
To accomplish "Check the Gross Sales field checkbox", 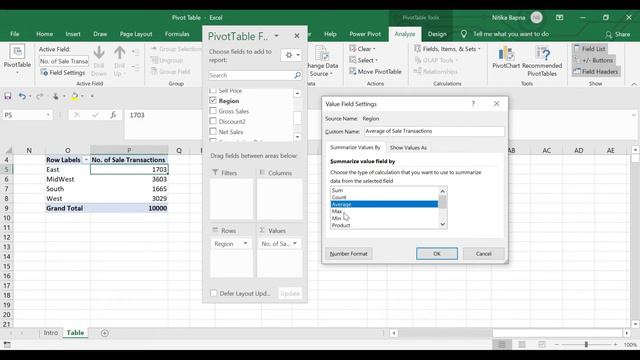I will (213, 111).
